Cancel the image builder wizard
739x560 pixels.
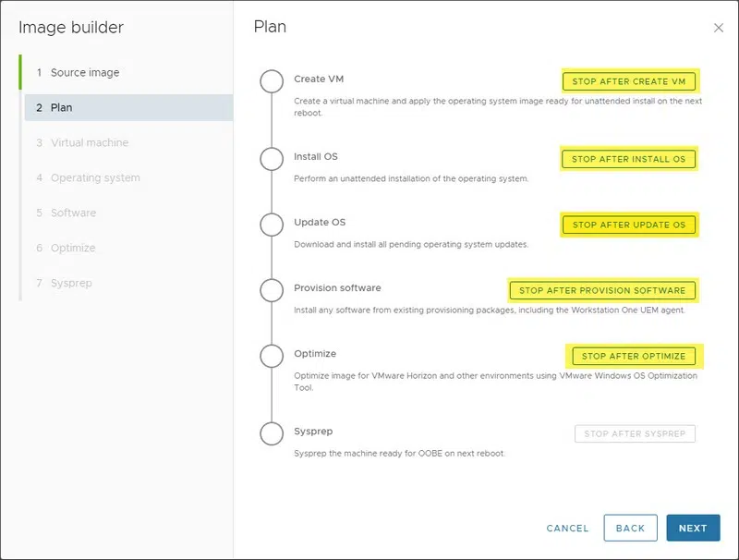click(x=567, y=528)
